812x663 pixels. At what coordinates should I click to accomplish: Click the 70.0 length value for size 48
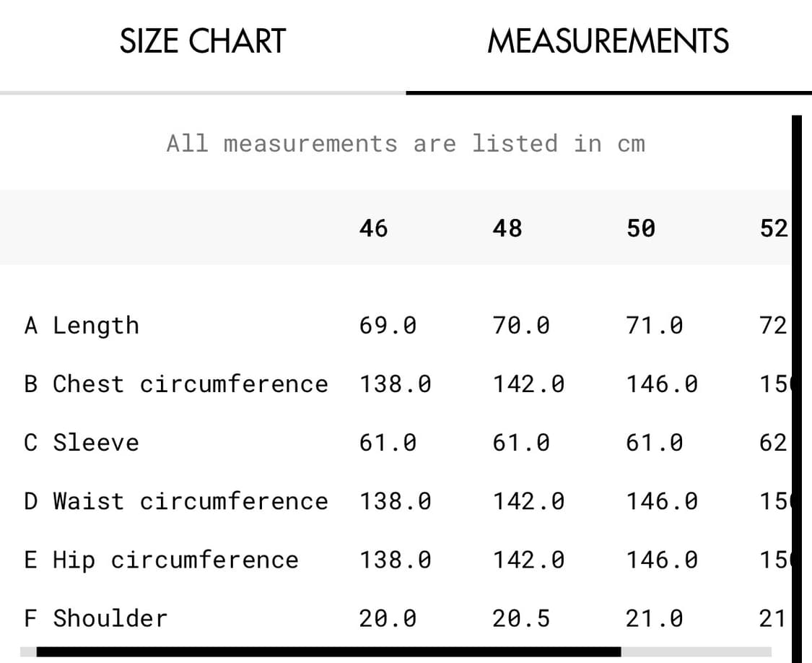pos(521,326)
